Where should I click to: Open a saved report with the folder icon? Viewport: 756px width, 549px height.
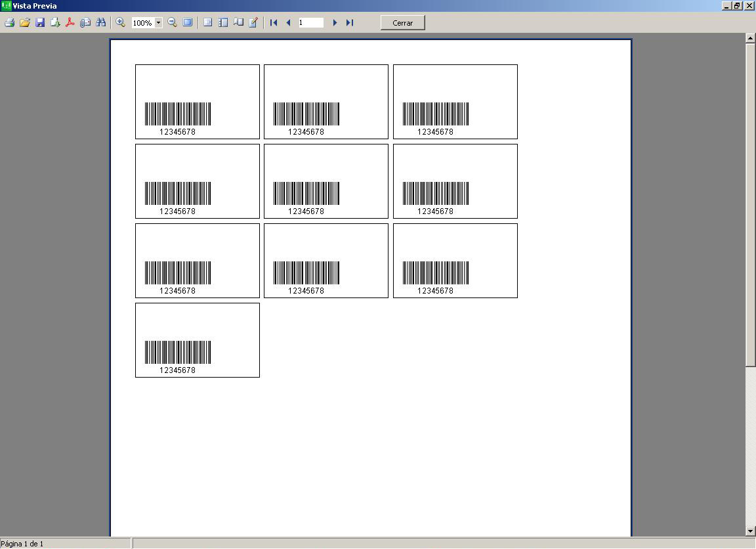point(24,23)
